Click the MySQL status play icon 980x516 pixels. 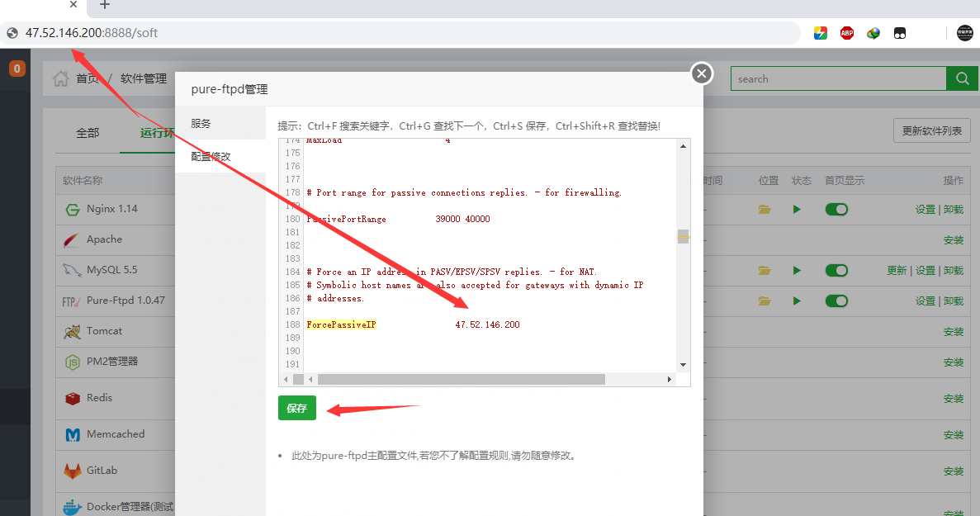pos(797,271)
